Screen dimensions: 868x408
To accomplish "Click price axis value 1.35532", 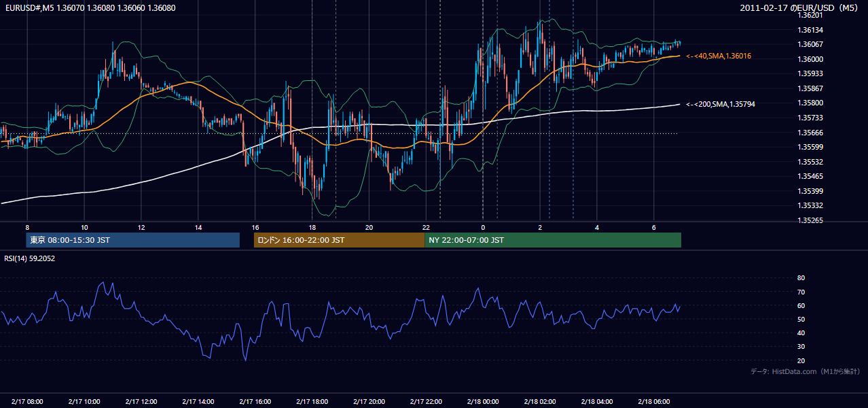I will pos(810,162).
